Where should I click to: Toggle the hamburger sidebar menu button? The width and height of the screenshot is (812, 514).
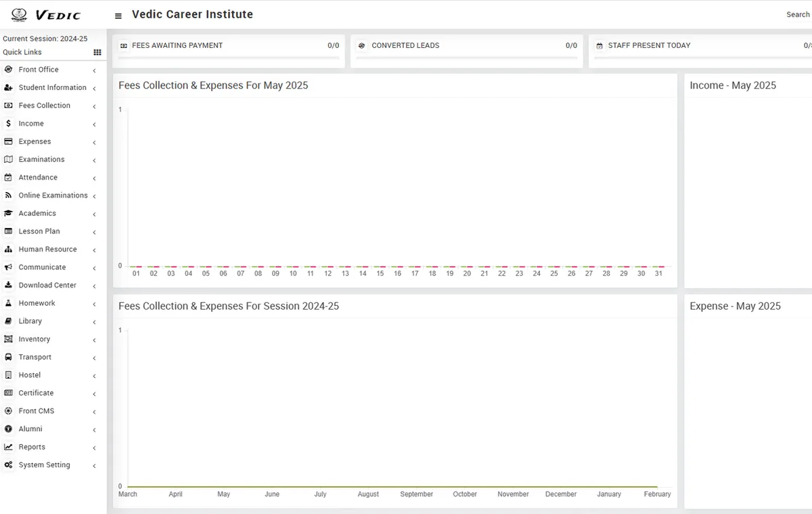pyautogui.click(x=118, y=16)
